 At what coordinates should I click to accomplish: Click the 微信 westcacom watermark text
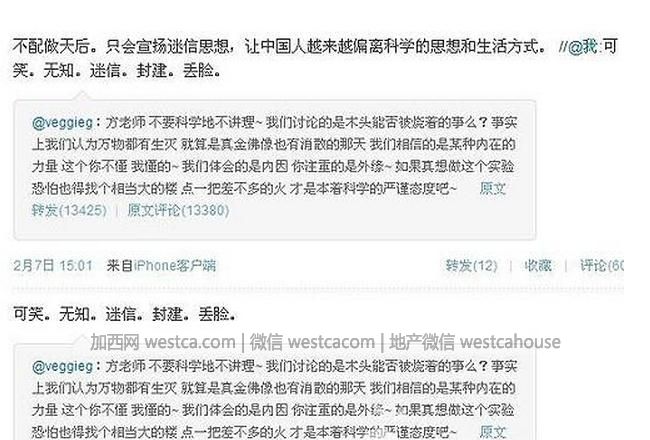(312, 342)
